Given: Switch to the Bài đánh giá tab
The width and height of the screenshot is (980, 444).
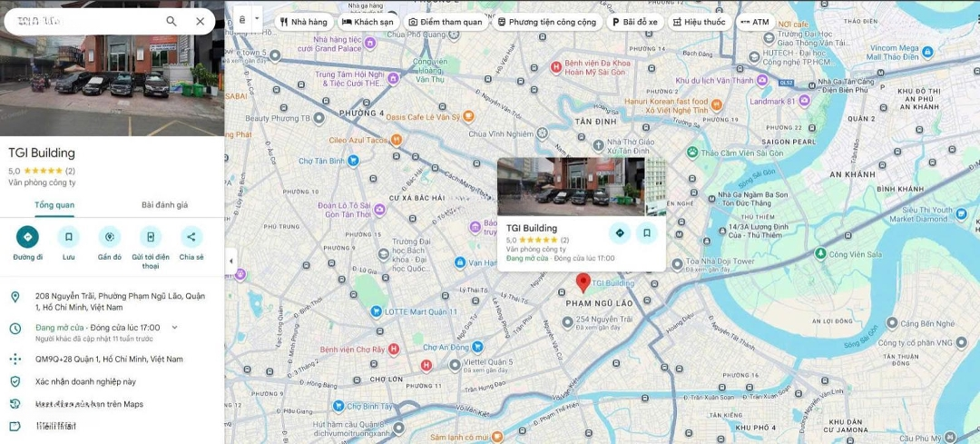Looking at the screenshot, I should (164, 205).
